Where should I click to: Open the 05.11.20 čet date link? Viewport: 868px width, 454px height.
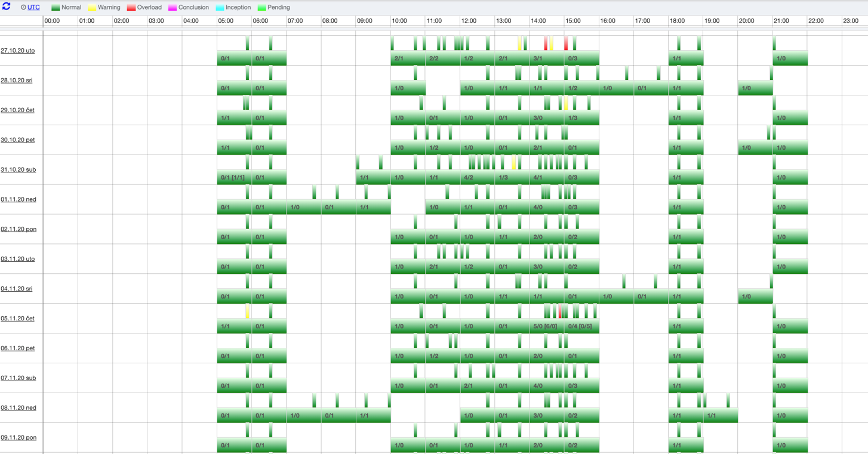17,319
